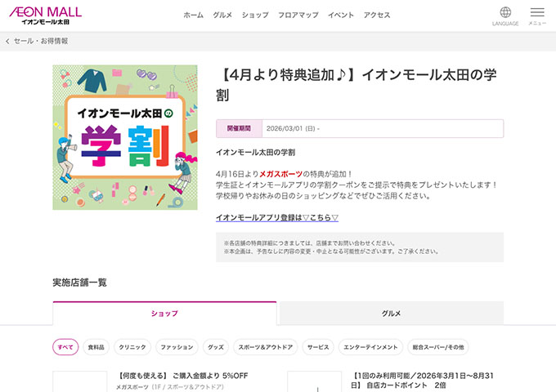
Task: Click the 実施店舗一覧 heading
Action: [x=80, y=283]
